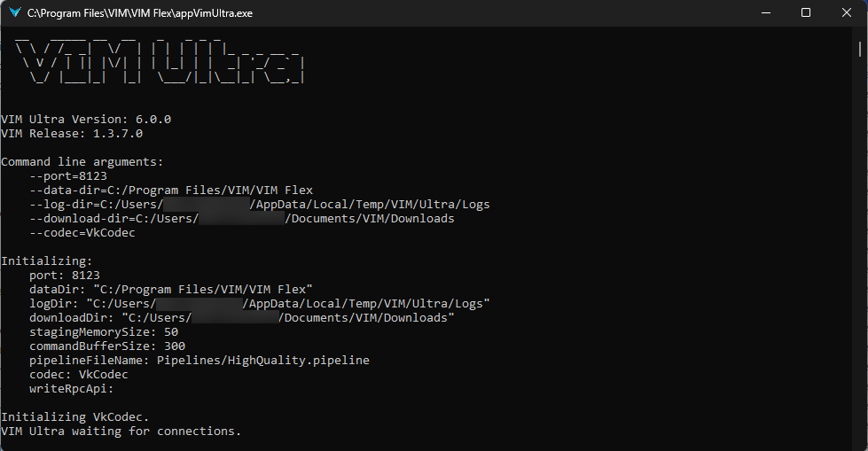The height and width of the screenshot is (451, 868).
Task: Click the "commandBufferSize: 300" line
Action: point(107,346)
